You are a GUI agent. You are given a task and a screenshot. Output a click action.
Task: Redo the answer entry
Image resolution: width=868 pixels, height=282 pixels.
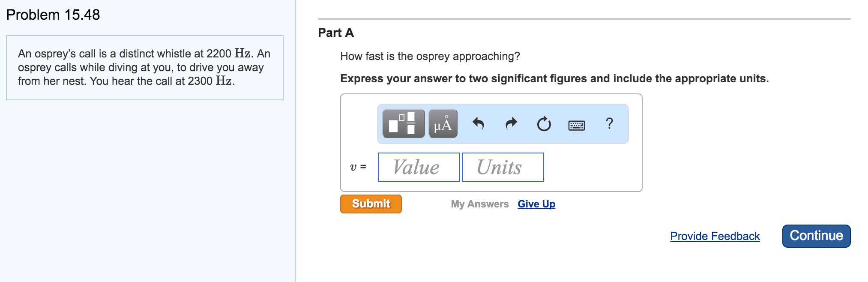pyautogui.click(x=511, y=124)
